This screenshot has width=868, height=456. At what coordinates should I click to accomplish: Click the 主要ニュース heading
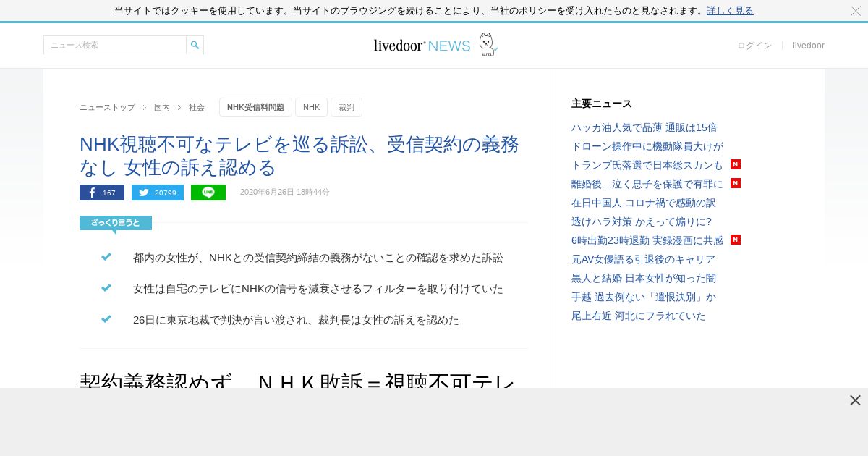pos(602,104)
